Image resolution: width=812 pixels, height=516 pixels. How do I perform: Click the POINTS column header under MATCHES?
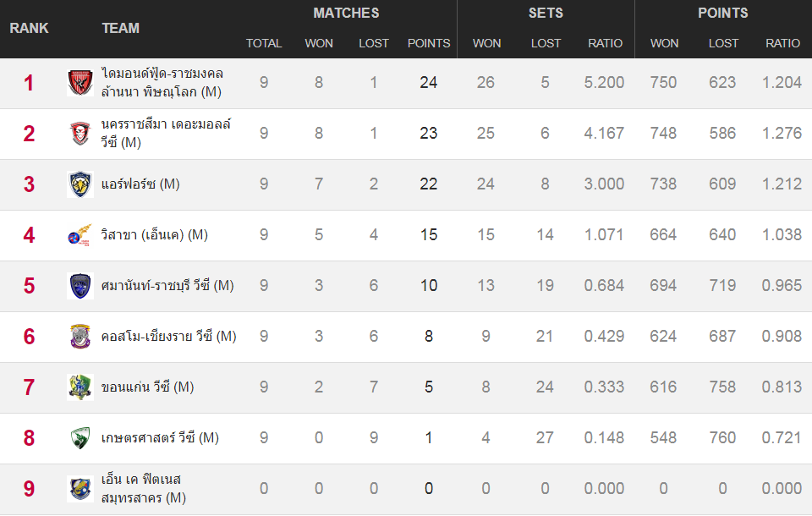[429, 43]
